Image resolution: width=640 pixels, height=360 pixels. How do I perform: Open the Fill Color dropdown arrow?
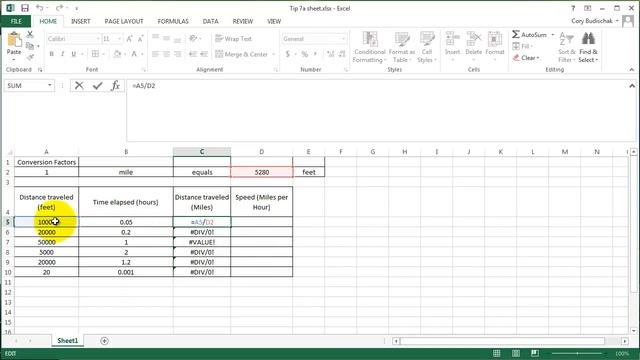pyautogui.click(x=125, y=54)
